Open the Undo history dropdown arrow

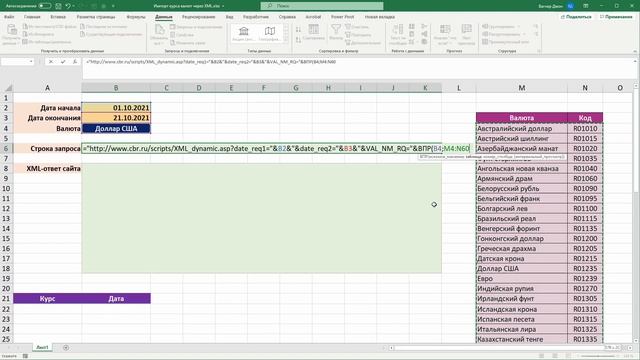(73, 6)
